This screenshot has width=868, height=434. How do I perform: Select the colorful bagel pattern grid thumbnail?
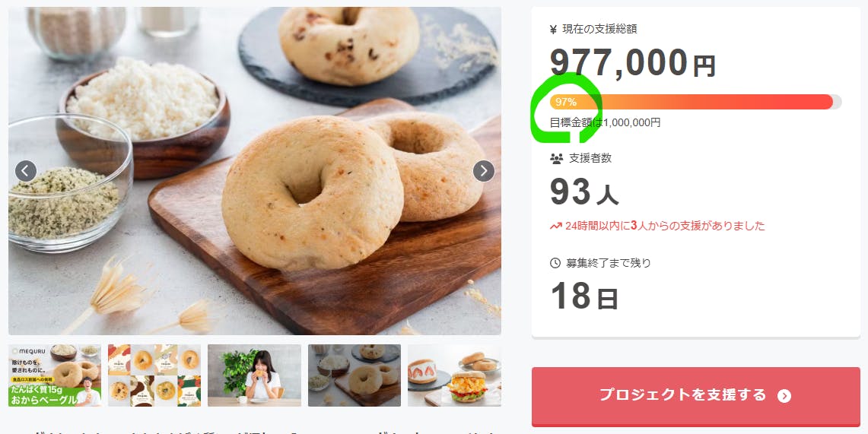click(154, 375)
